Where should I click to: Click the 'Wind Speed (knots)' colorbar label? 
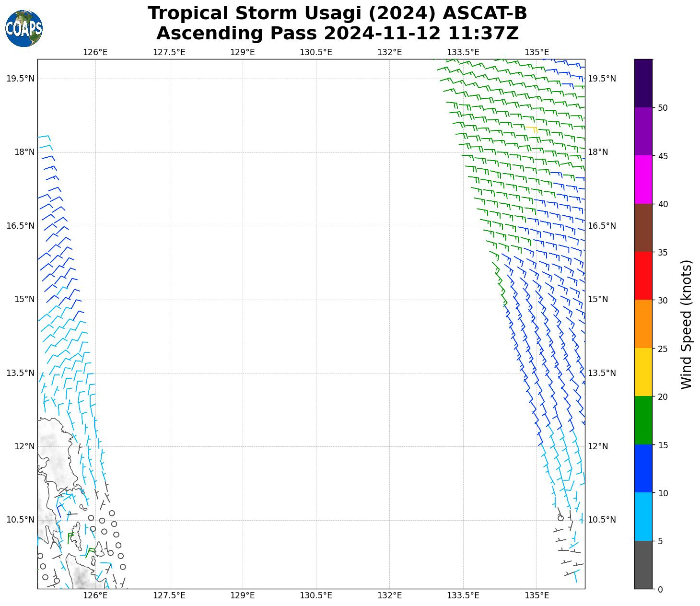(x=687, y=324)
